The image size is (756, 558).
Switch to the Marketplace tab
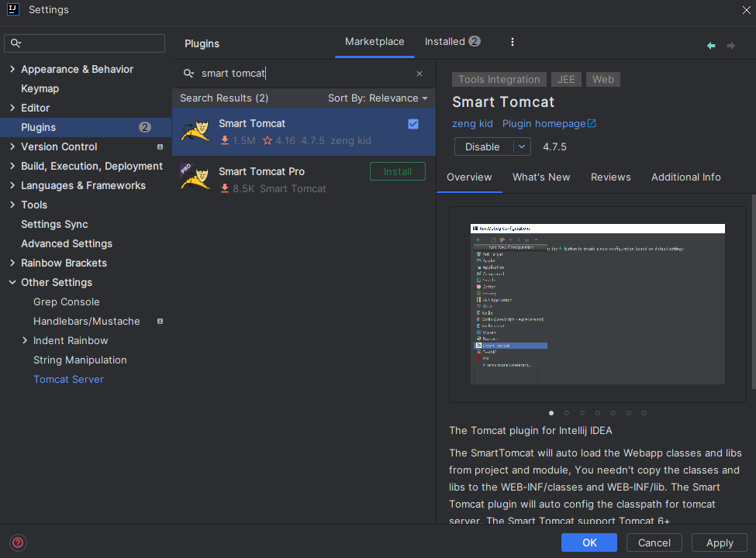point(375,42)
